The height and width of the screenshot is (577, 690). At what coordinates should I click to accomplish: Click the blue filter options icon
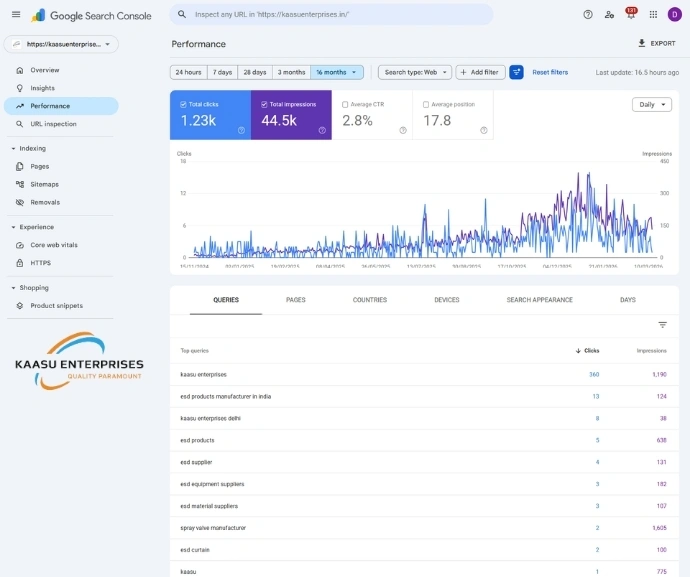[516, 72]
